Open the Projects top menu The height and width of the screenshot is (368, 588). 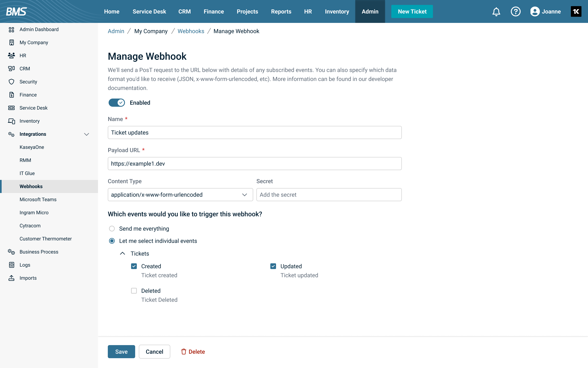[247, 11]
